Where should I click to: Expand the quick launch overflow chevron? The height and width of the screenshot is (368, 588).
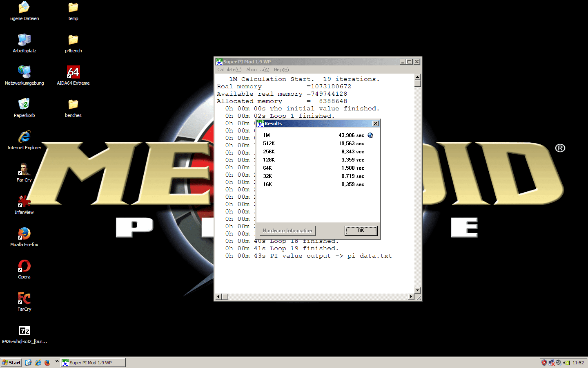pyautogui.click(x=57, y=361)
